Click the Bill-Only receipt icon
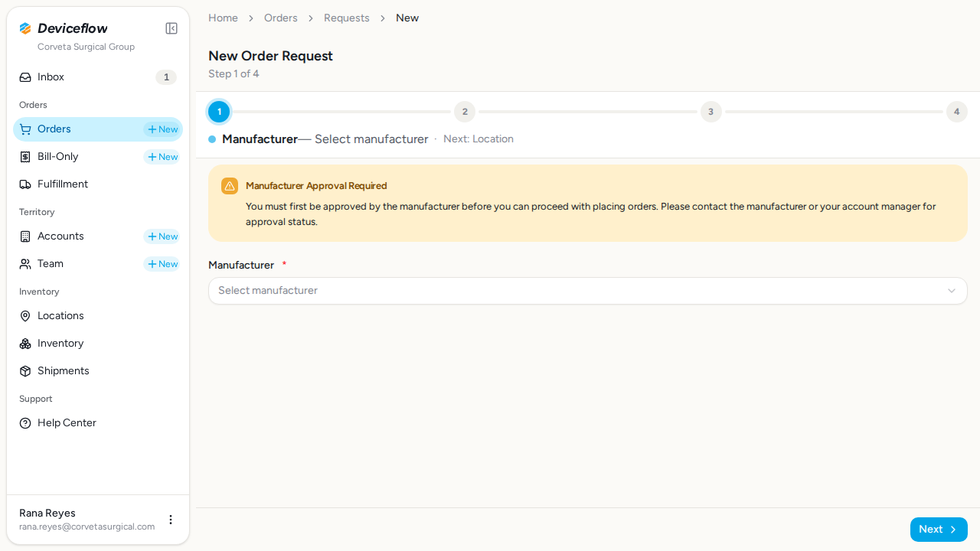Screen dimensions: 980x551 click(x=25, y=157)
